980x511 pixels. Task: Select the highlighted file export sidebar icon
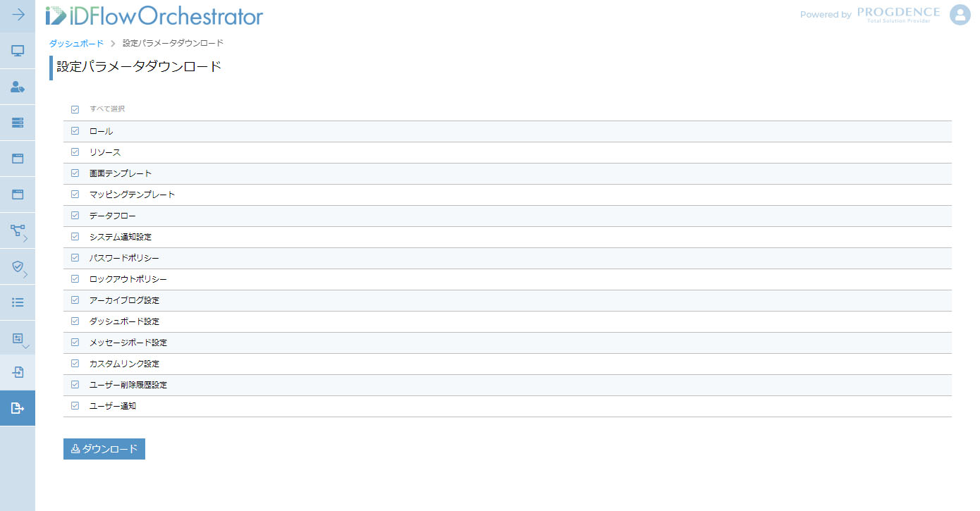(x=18, y=408)
